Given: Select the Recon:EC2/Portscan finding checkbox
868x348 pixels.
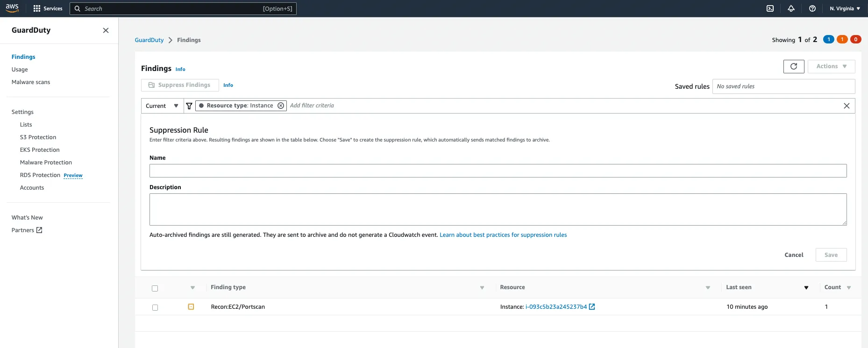Looking at the screenshot, I should coord(155,308).
